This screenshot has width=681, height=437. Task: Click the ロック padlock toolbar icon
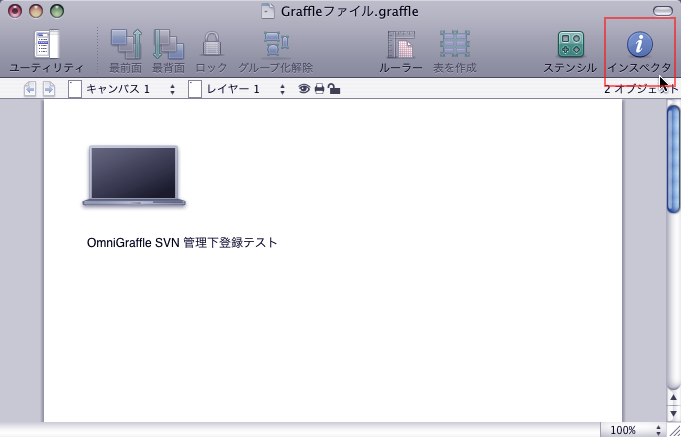[212, 44]
